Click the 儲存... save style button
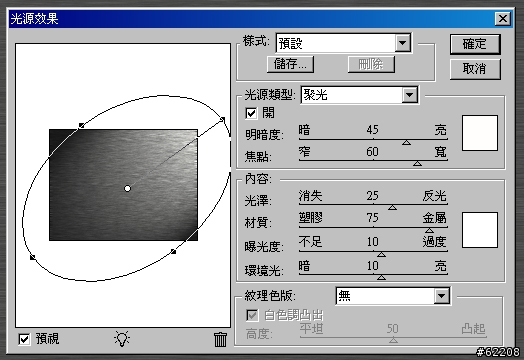 pos(290,64)
